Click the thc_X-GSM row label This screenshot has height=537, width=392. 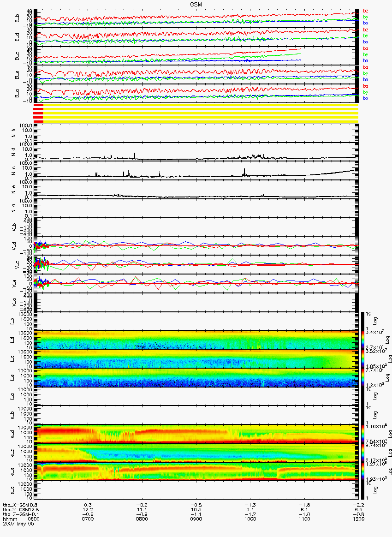pyautogui.click(x=16, y=505)
